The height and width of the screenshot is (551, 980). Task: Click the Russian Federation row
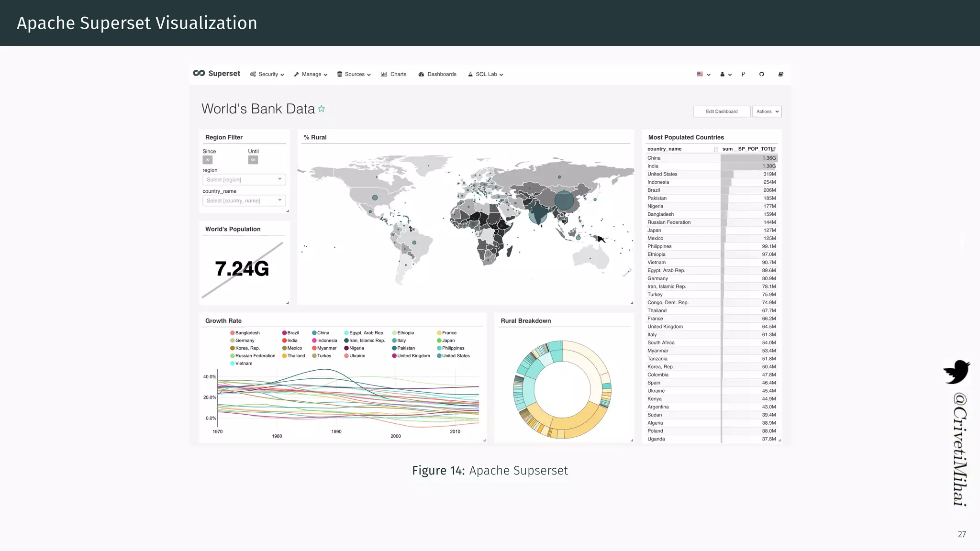(x=712, y=222)
